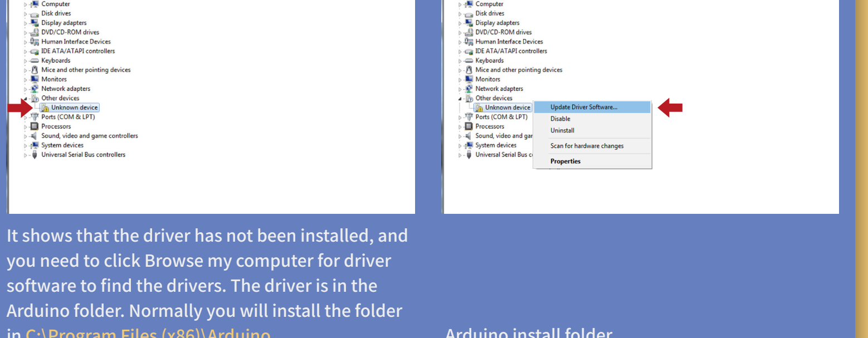Image resolution: width=868 pixels, height=338 pixels.
Task: Click the Network adapters icon in the left screenshot
Action: [x=35, y=89]
